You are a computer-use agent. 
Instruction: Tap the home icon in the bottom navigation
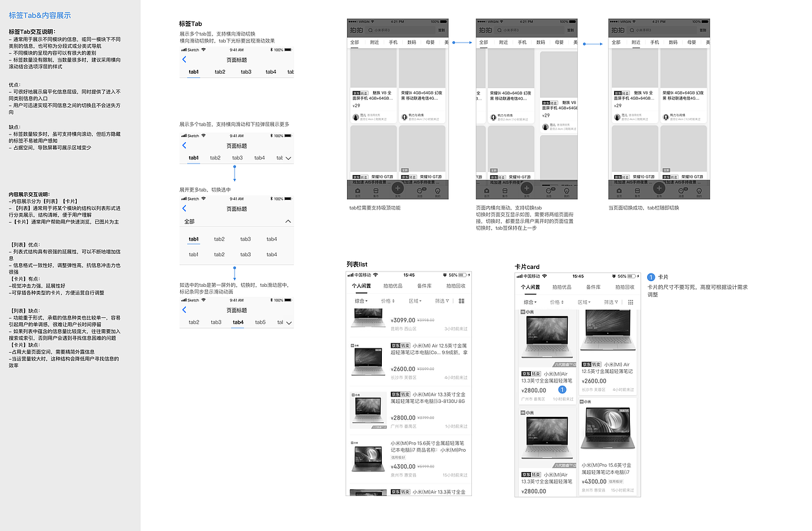tap(358, 189)
